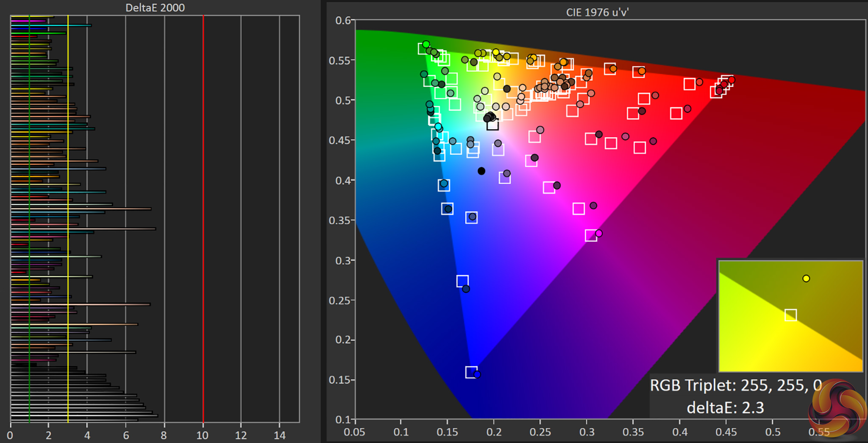The image size is (868, 443).
Task: Click the kitguru swirl logo watermark
Action: (x=837, y=407)
